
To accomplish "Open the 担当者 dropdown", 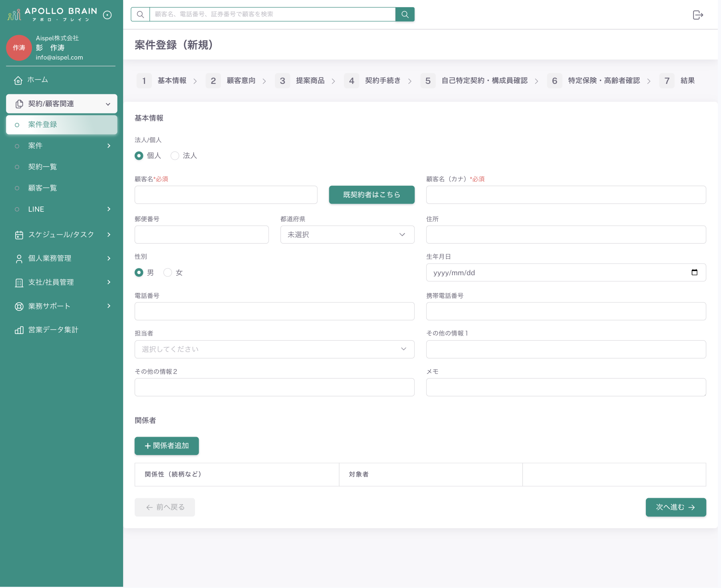I will [x=274, y=349].
